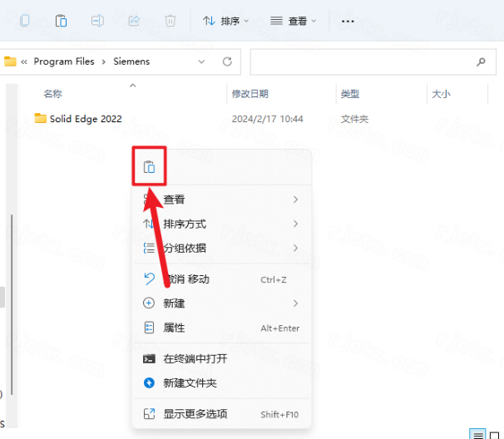Switch to details view in status bar
The height and width of the screenshot is (439, 504).
point(477,434)
